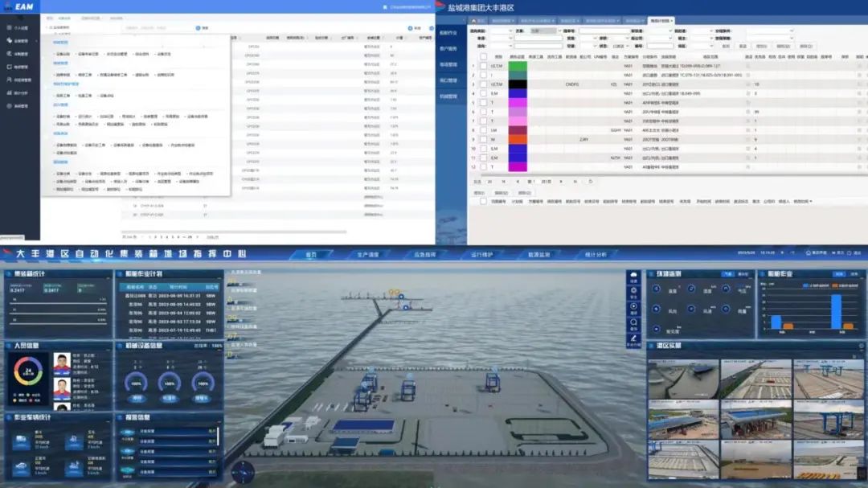The height and width of the screenshot is (488, 868).
Task: Select checkbox for row 1 in plan table
Action: pyautogui.click(x=483, y=66)
